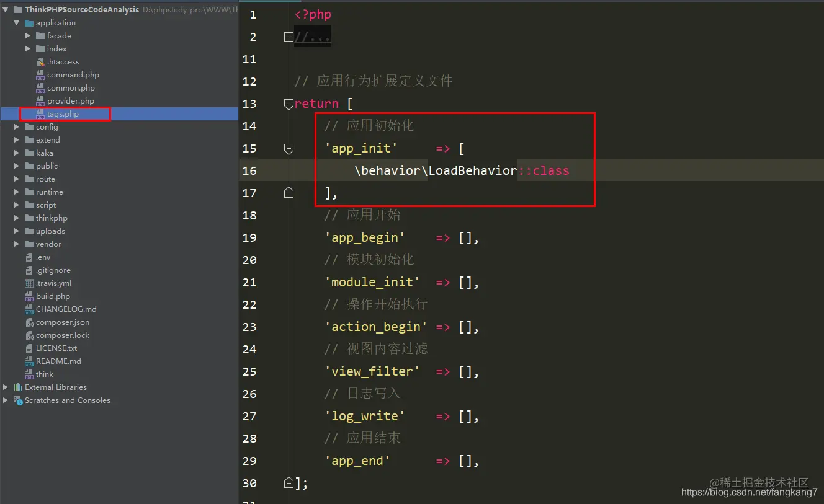The width and height of the screenshot is (824, 504).
Task: Expand the facade folder arrow
Action: tap(28, 36)
